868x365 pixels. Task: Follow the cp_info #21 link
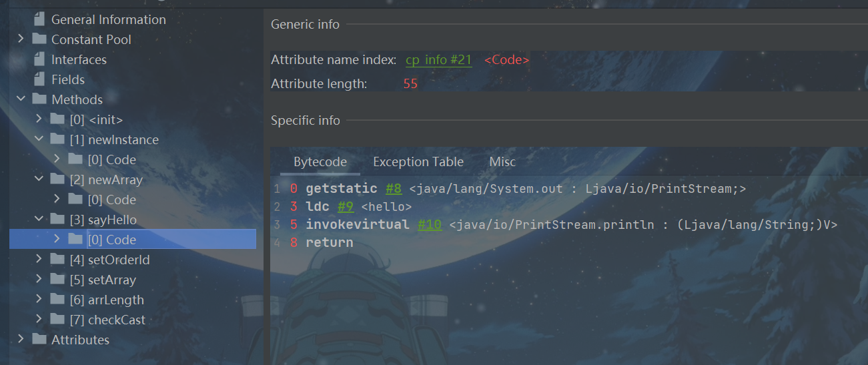438,60
